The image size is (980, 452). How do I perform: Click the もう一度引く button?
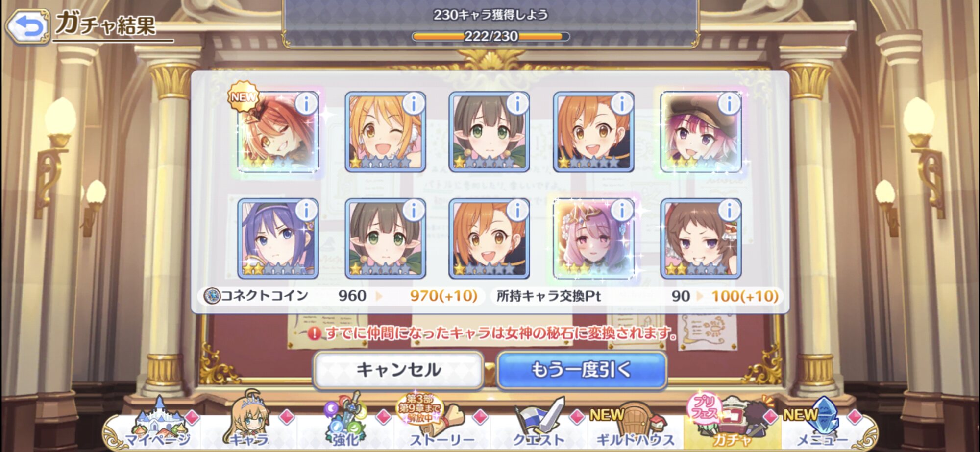coord(582,370)
